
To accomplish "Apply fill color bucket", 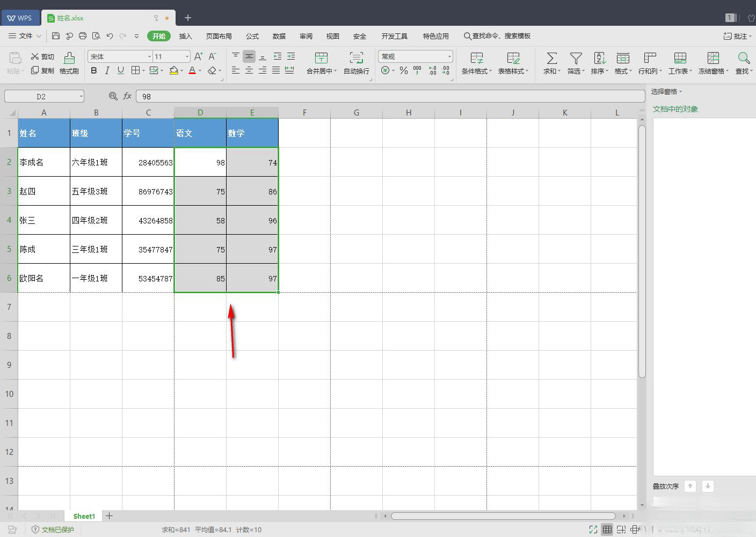I will pyautogui.click(x=173, y=70).
